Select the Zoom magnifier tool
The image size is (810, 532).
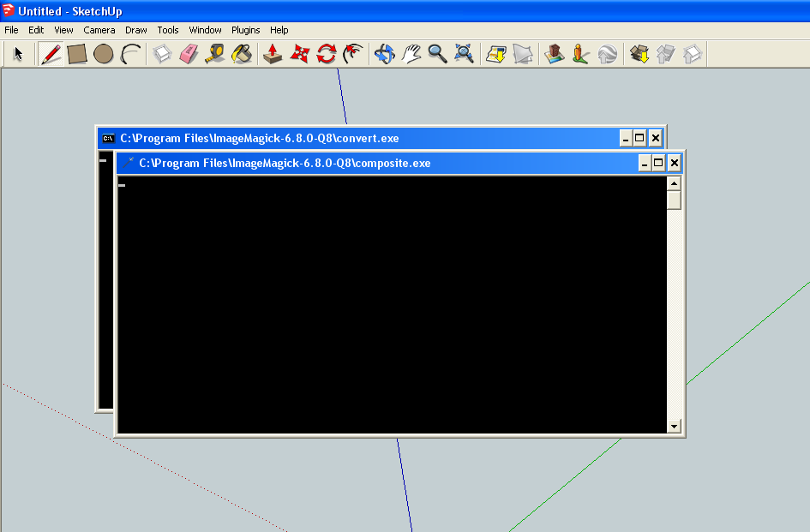pyautogui.click(x=437, y=54)
